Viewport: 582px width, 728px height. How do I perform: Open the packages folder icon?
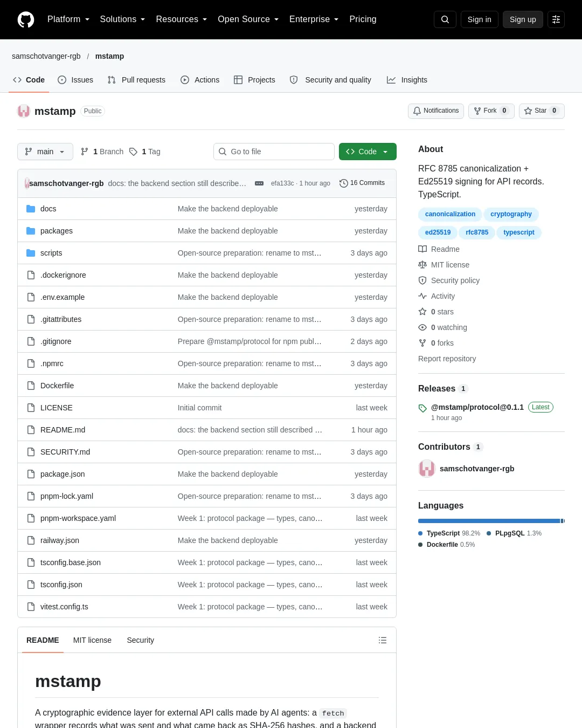click(x=31, y=231)
